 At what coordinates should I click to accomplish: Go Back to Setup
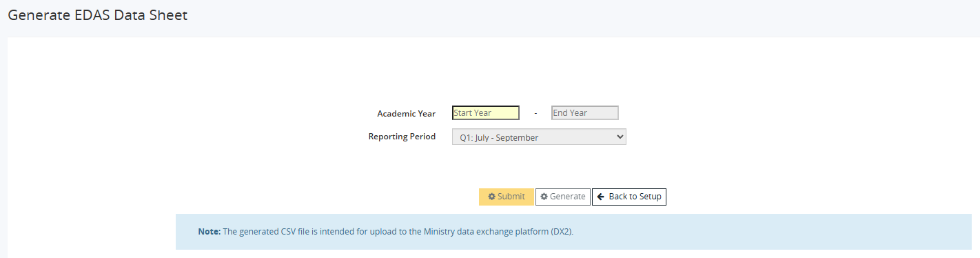(x=629, y=197)
